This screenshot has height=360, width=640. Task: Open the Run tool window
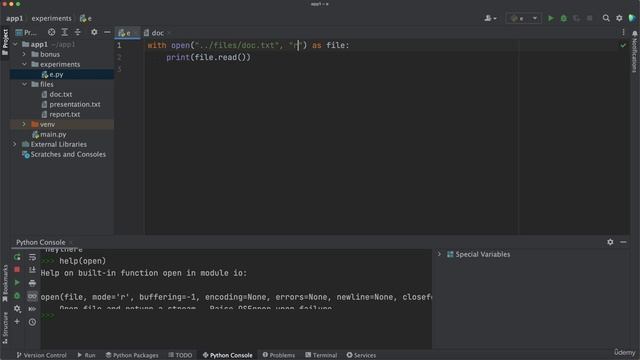coord(86,355)
